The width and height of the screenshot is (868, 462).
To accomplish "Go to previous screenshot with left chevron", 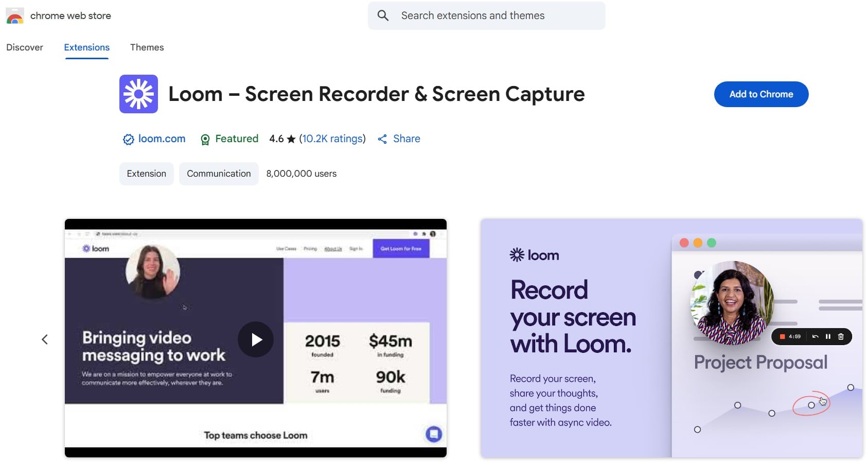I will (x=45, y=339).
